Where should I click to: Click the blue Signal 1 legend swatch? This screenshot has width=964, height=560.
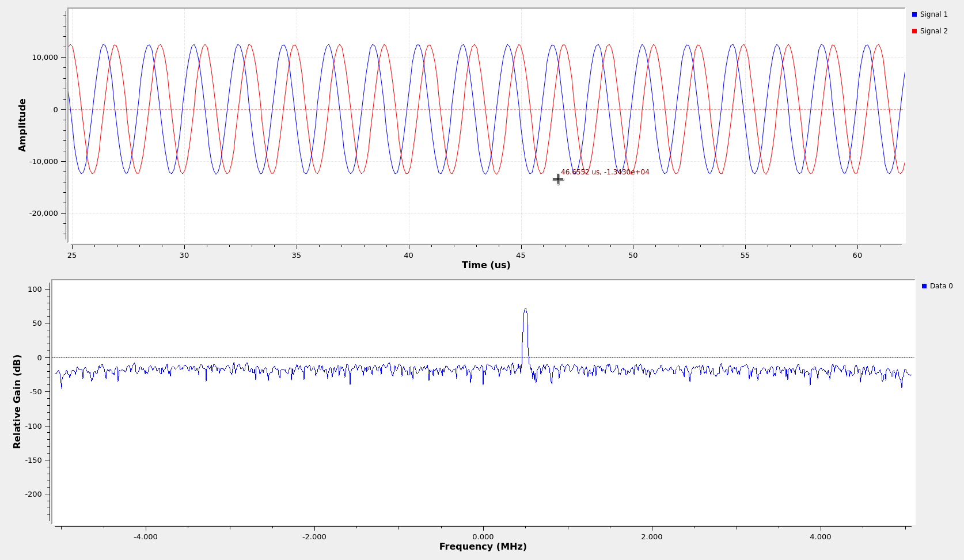point(914,14)
